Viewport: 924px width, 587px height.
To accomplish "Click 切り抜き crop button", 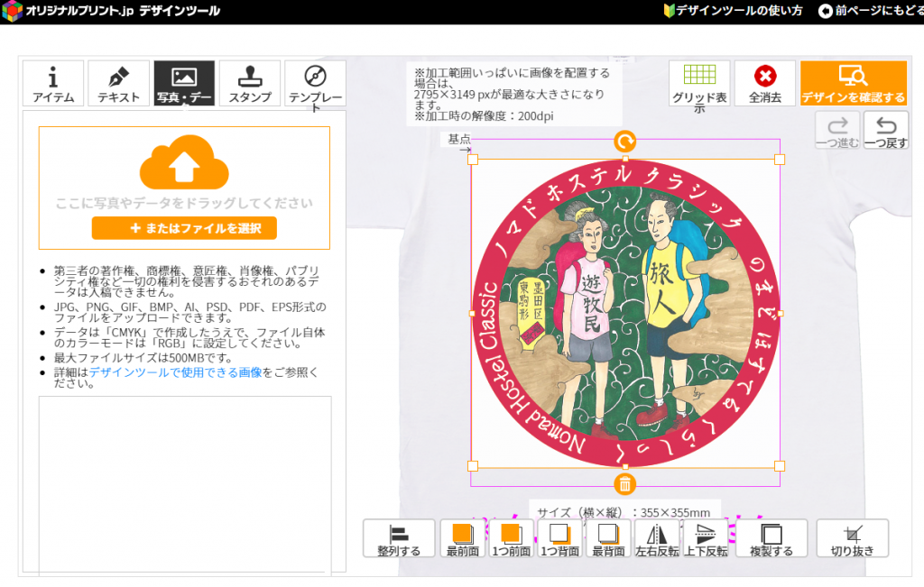I will pos(852,538).
